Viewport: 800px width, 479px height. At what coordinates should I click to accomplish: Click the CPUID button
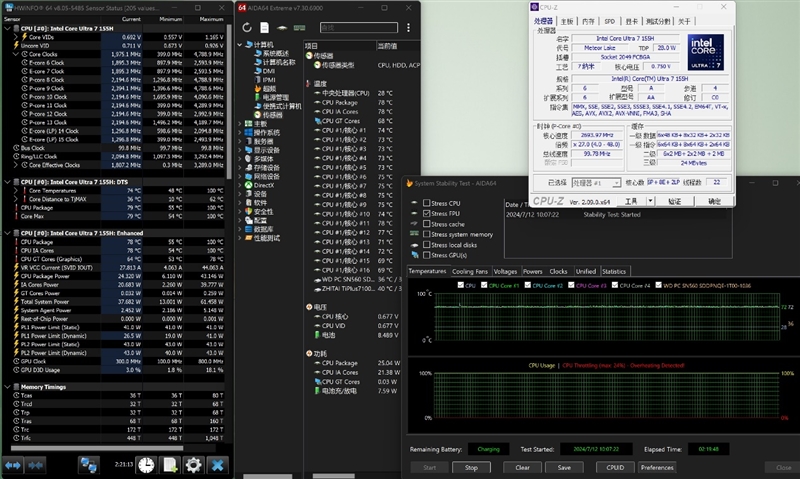tap(615, 467)
